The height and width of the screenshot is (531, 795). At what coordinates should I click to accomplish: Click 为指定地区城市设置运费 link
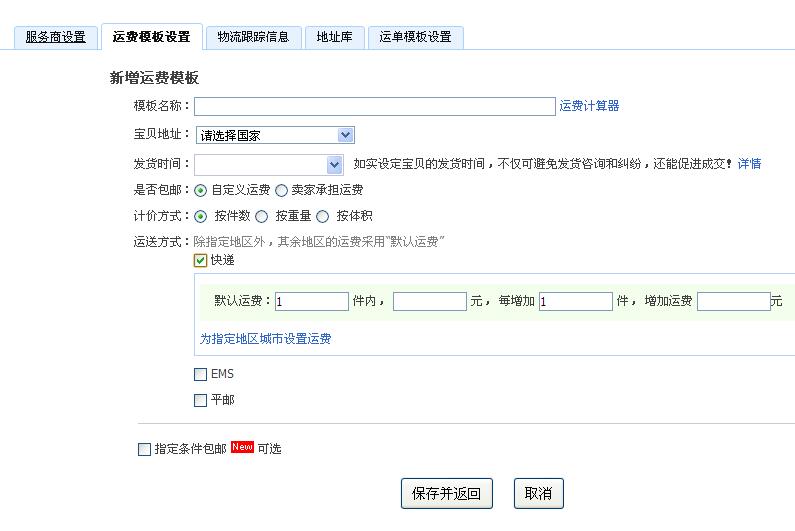point(265,339)
